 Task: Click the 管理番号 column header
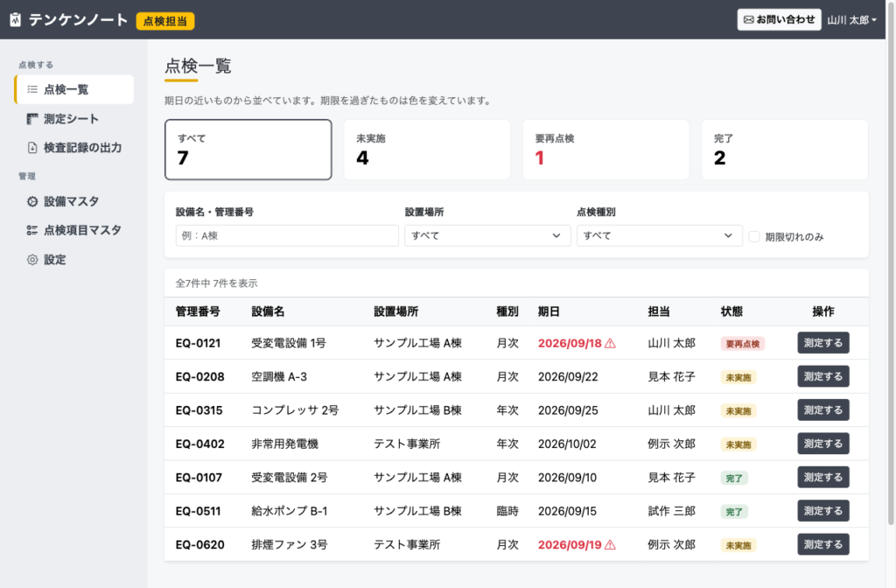[198, 311]
